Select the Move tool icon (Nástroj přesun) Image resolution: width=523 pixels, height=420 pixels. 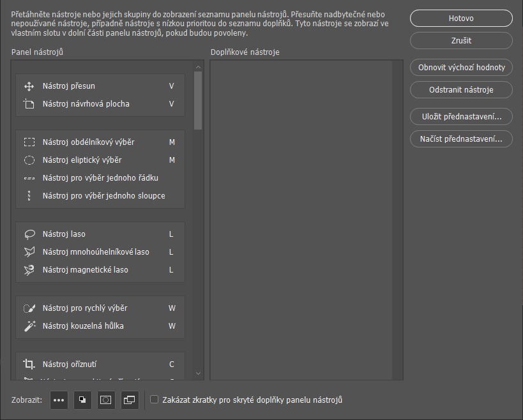point(29,86)
